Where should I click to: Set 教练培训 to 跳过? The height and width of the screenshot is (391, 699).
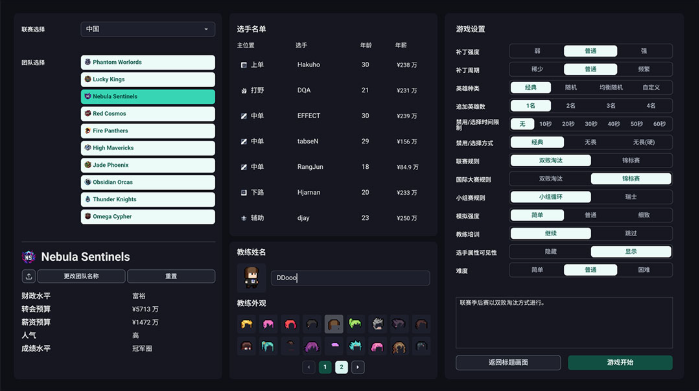(631, 233)
